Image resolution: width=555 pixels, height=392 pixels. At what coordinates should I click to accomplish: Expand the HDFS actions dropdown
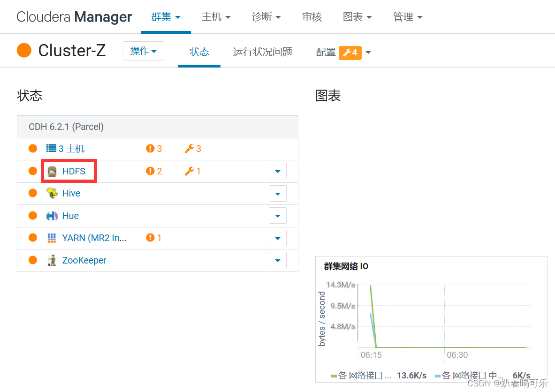278,171
